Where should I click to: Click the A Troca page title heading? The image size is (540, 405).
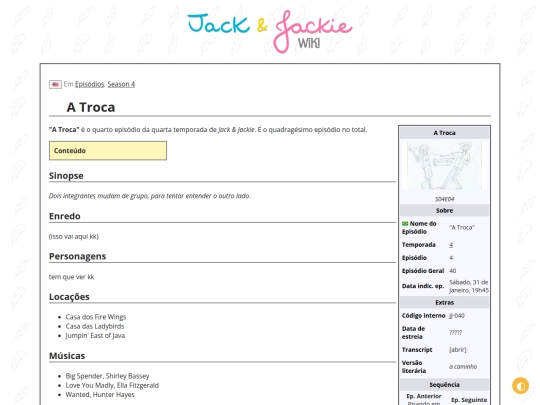[91, 107]
